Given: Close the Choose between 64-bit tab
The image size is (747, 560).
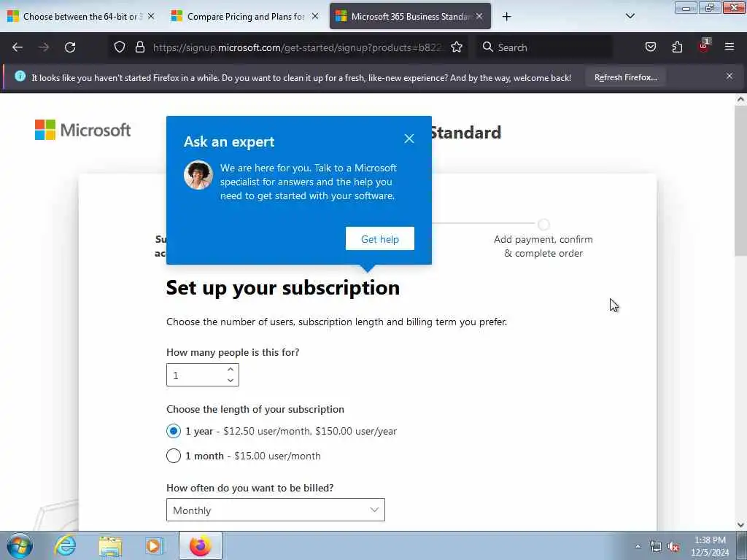Looking at the screenshot, I should click(151, 16).
